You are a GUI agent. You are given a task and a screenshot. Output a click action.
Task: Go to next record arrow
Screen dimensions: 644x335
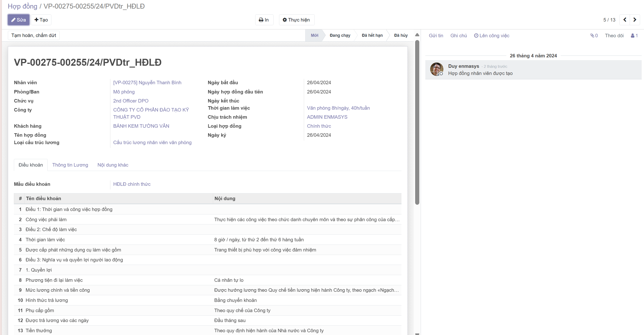pos(635,20)
